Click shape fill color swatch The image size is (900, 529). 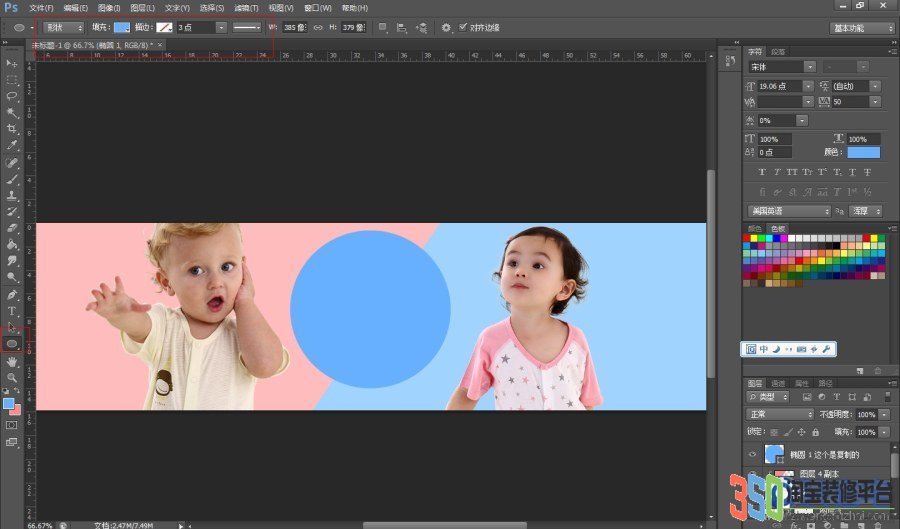pyautogui.click(x=122, y=28)
